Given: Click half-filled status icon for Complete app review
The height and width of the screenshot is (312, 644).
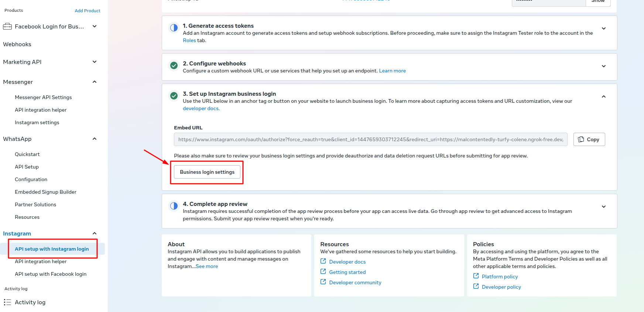Looking at the screenshot, I should 174,206.
